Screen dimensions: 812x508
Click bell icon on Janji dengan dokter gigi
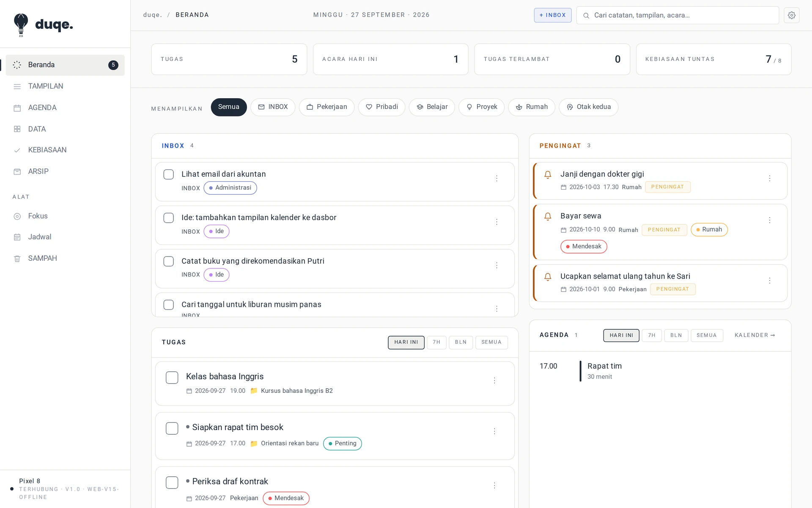(548, 174)
